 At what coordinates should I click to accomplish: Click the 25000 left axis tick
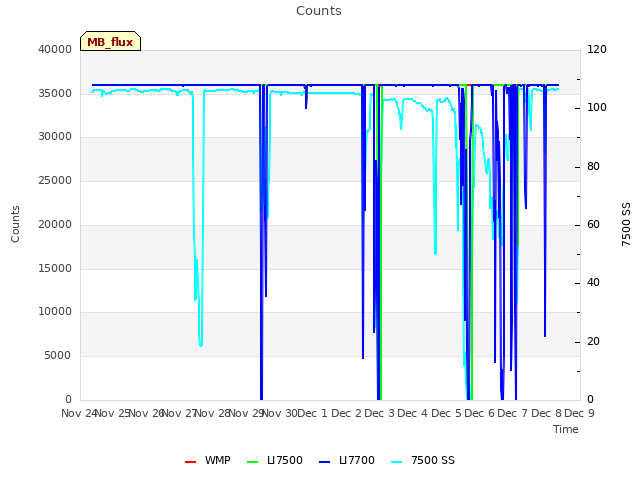tap(55, 180)
